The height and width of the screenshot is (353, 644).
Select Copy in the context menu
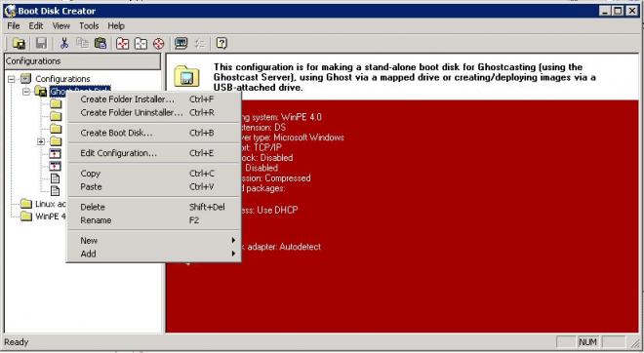[153, 174]
